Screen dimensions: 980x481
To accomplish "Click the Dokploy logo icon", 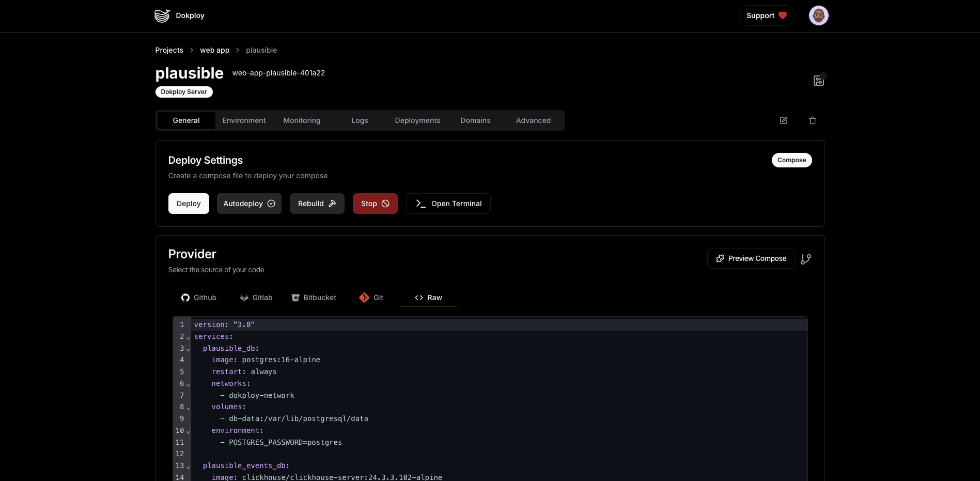I will [162, 15].
